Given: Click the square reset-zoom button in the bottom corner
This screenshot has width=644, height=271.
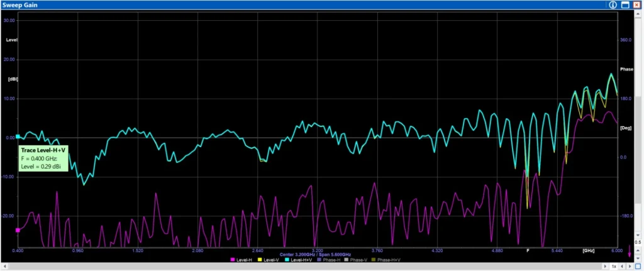Looking at the screenshot, I should point(638,267).
